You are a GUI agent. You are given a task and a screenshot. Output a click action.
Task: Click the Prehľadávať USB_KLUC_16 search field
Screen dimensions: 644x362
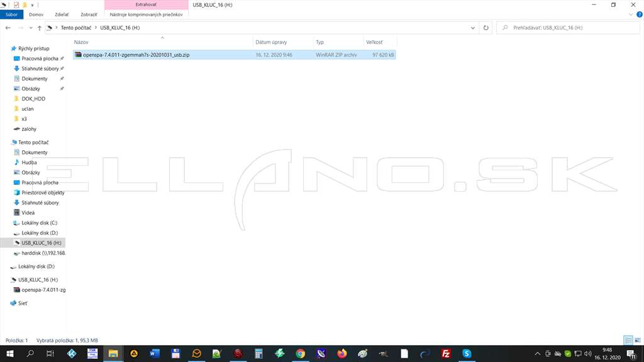pyautogui.click(x=568, y=28)
